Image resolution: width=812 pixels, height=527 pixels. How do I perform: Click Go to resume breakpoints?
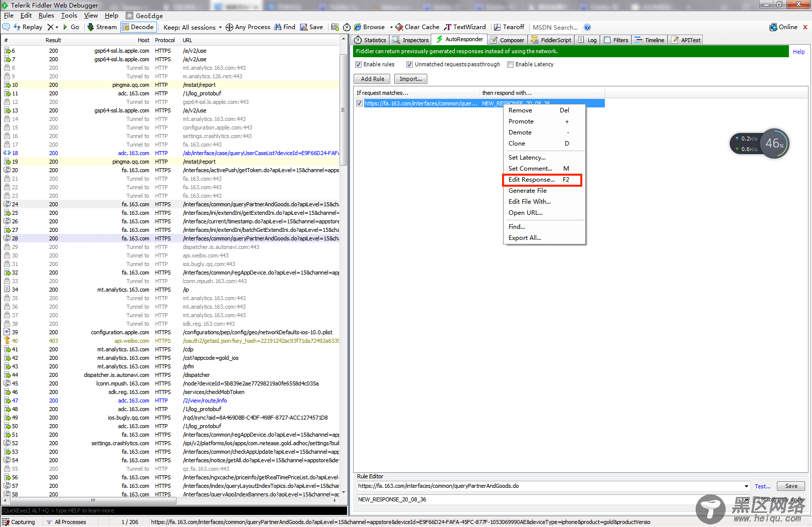71,27
